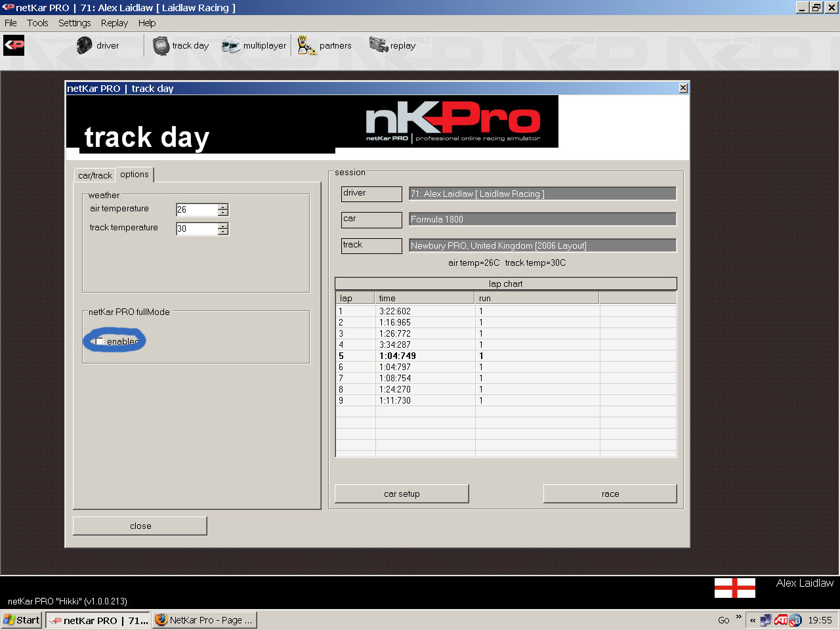The height and width of the screenshot is (630, 840).
Task: Click the Go label on the taskbar
Action: click(x=724, y=620)
